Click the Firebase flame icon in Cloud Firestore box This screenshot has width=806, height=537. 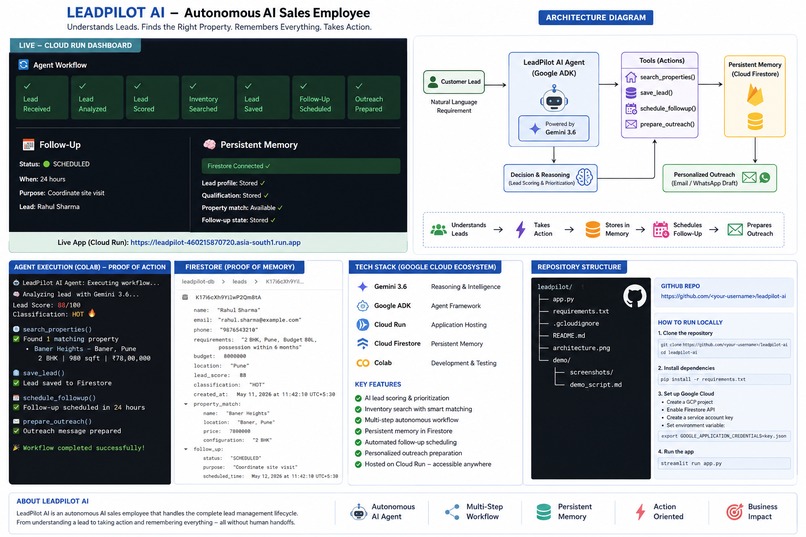point(755,96)
